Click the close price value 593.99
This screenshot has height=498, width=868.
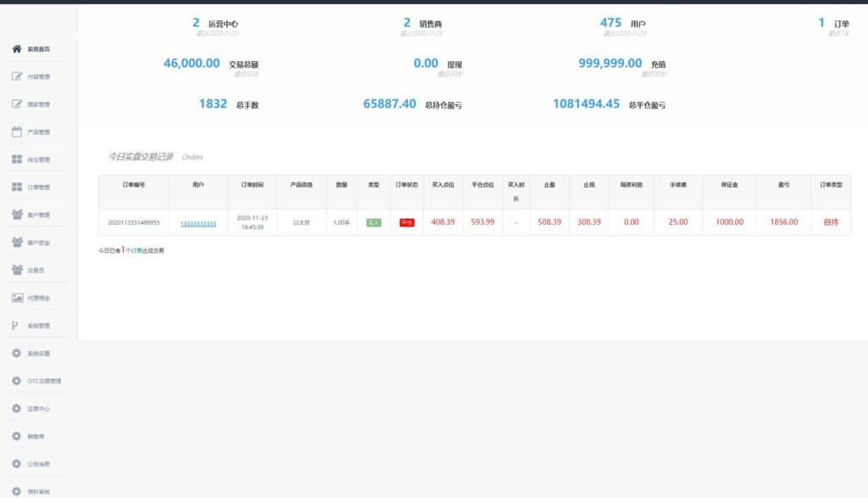coord(482,222)
